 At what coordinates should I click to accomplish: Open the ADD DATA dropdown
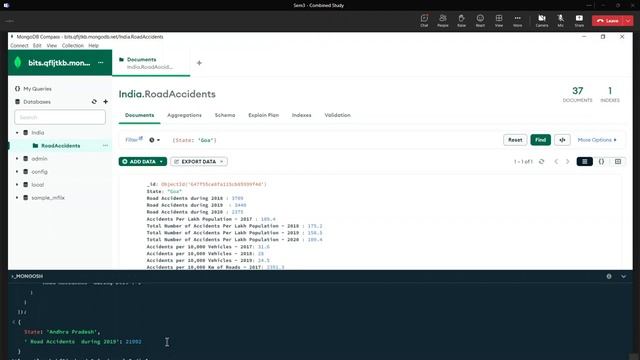click(143, 162)
